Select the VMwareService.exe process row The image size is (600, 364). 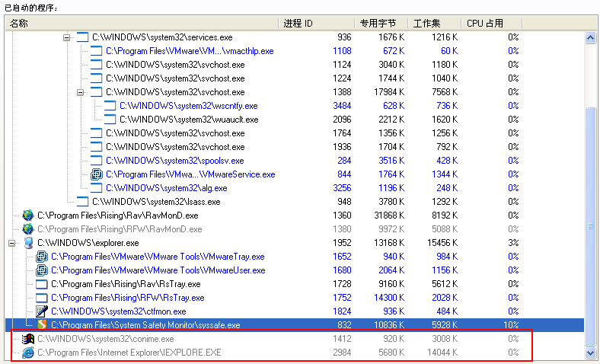295,174
